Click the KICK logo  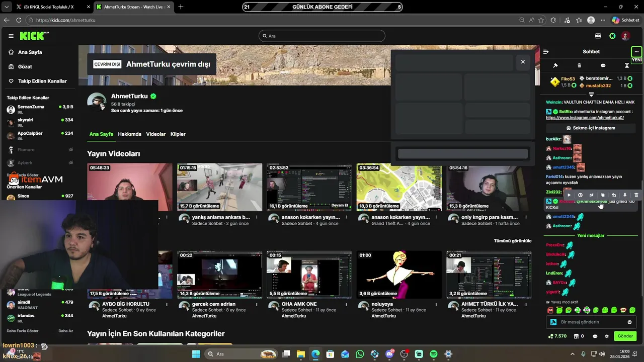pyautogui.click(x=34, y=36)
